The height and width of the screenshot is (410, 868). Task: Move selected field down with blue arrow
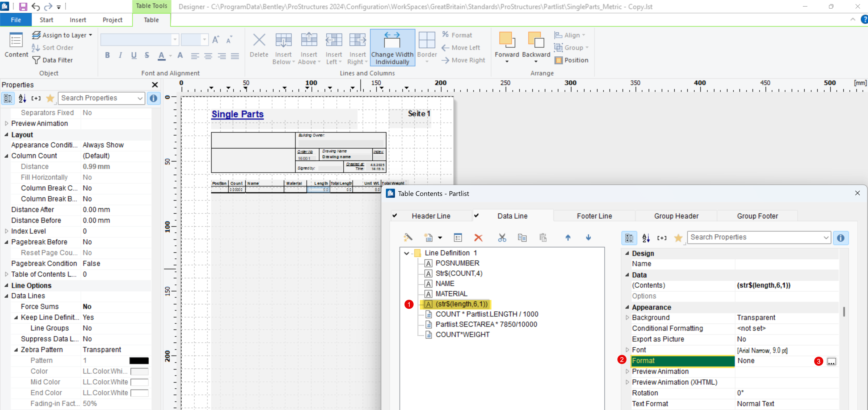(588, 238)
